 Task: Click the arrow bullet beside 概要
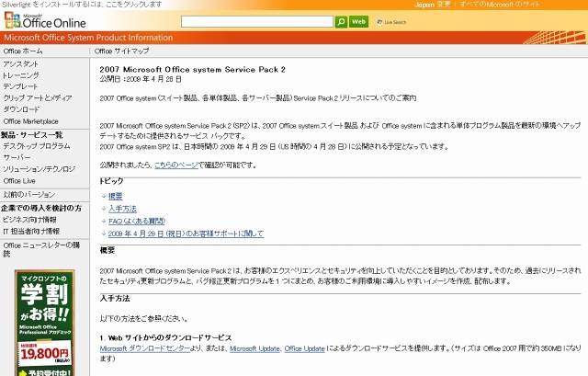(103, 196)
